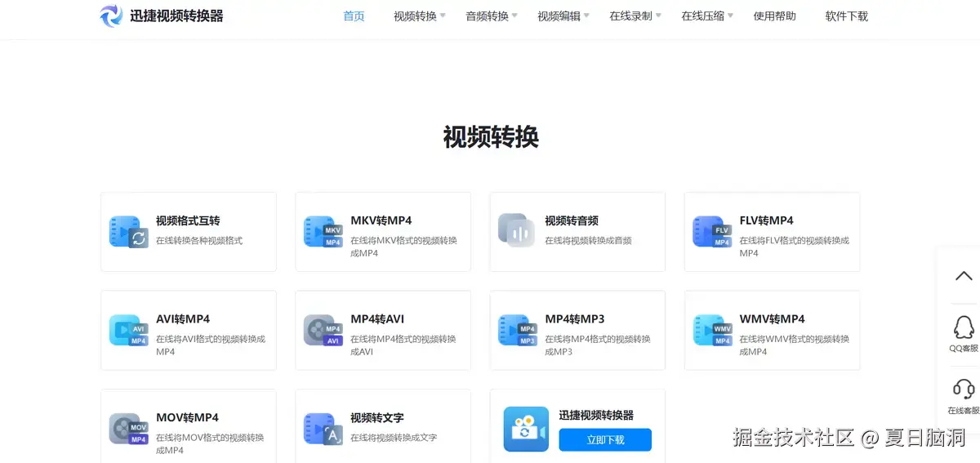Click the text 在线将视频转换成音频

[588, 241]
